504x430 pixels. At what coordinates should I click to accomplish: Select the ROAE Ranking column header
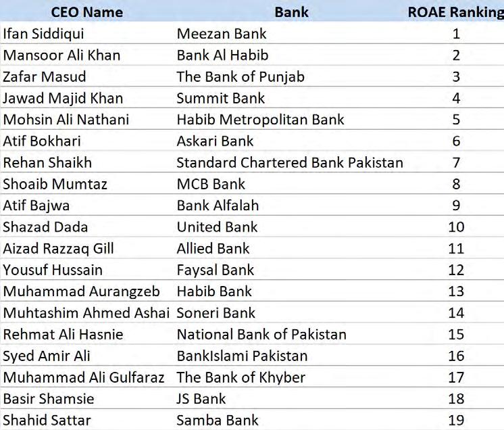click(x=456, y=12)
